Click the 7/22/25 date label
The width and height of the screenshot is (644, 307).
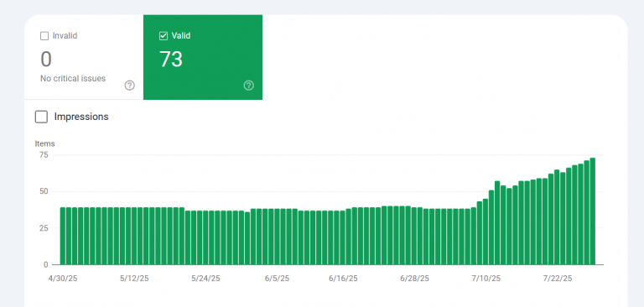(x=558, y=278)
